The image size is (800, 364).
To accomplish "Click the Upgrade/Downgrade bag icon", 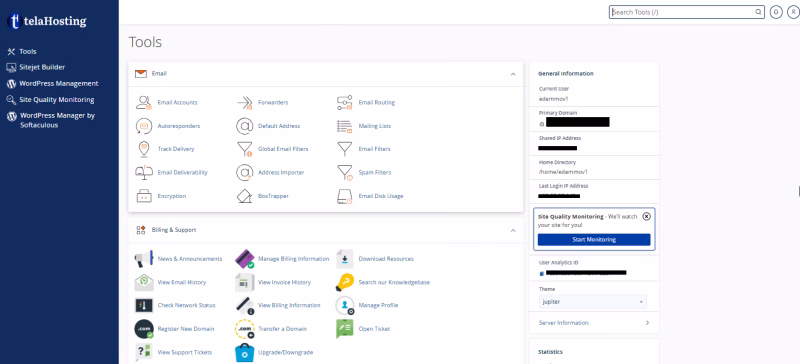I will pos(244,352).
